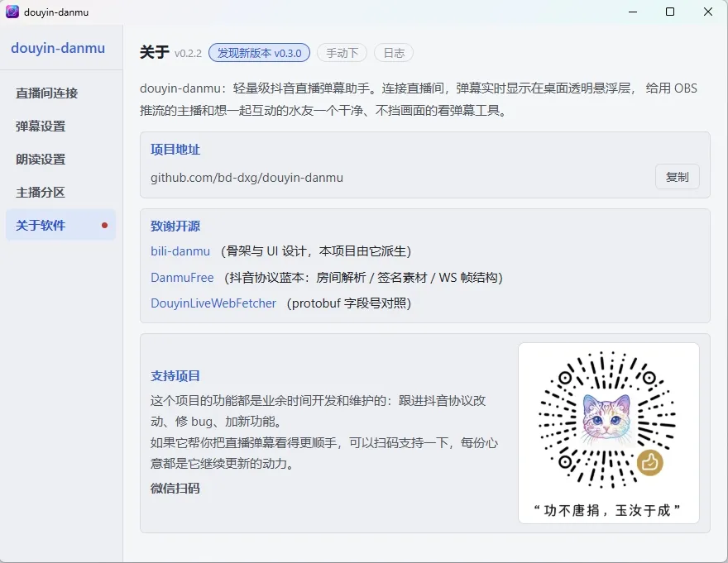
Task: Click the 功不唐捐，玉汝于成 caption
Action: point(607,510)
